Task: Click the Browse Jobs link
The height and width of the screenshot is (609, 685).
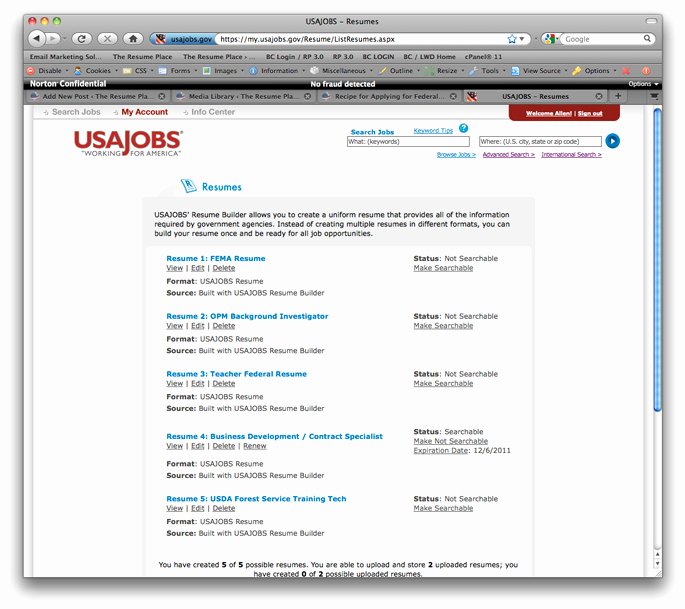Action: (456, 154)
